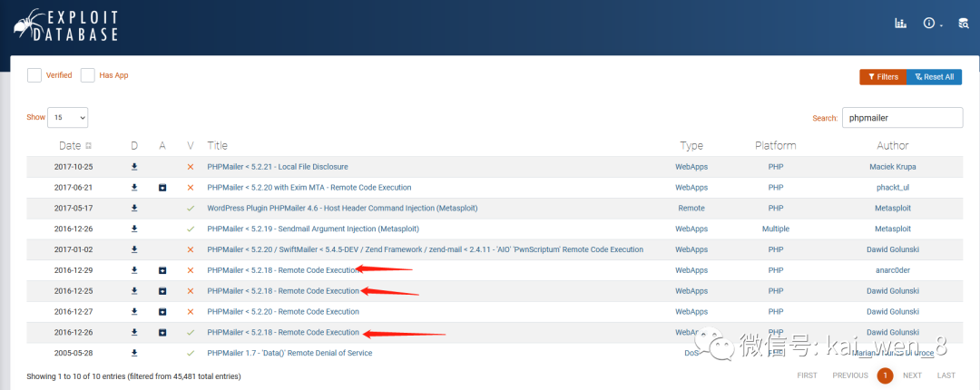
Task: Select page 1 in pagination
Action: tap(885, 375)
